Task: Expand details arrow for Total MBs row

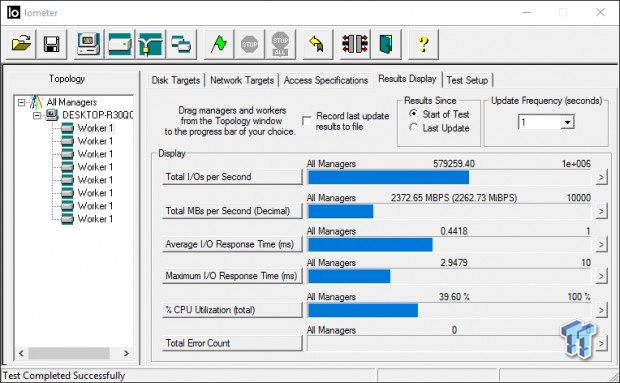Action: pyautogui.click(x=601, y=211)
